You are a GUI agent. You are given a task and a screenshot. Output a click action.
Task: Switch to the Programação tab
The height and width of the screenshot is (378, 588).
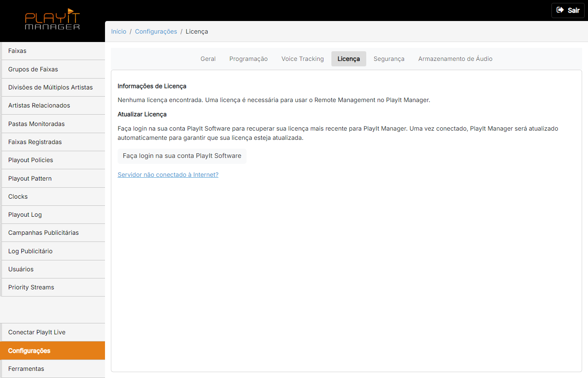248,59
